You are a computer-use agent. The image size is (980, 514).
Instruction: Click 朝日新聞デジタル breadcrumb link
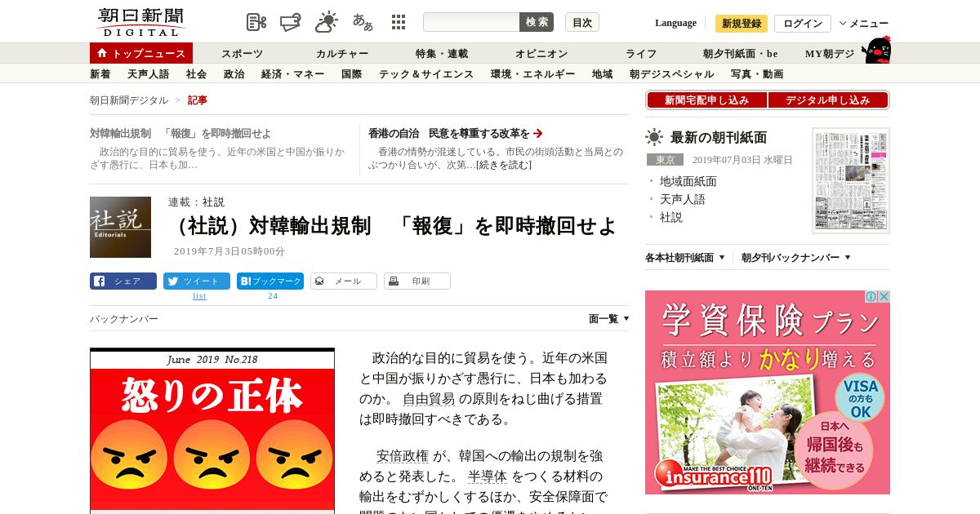tap(129, 100)
